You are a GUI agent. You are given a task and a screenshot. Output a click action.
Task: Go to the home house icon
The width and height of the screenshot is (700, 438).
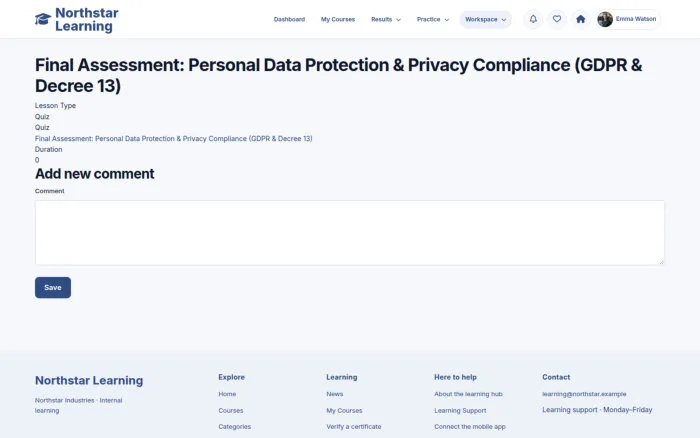pos(580,19)
